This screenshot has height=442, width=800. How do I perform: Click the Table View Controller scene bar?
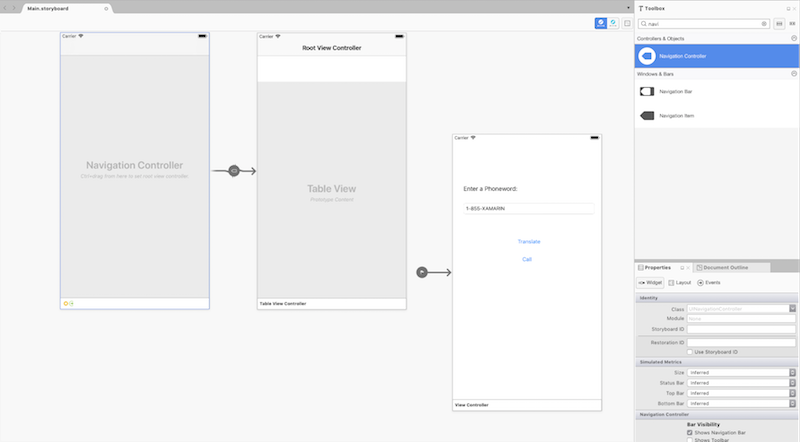click(332, 304)
